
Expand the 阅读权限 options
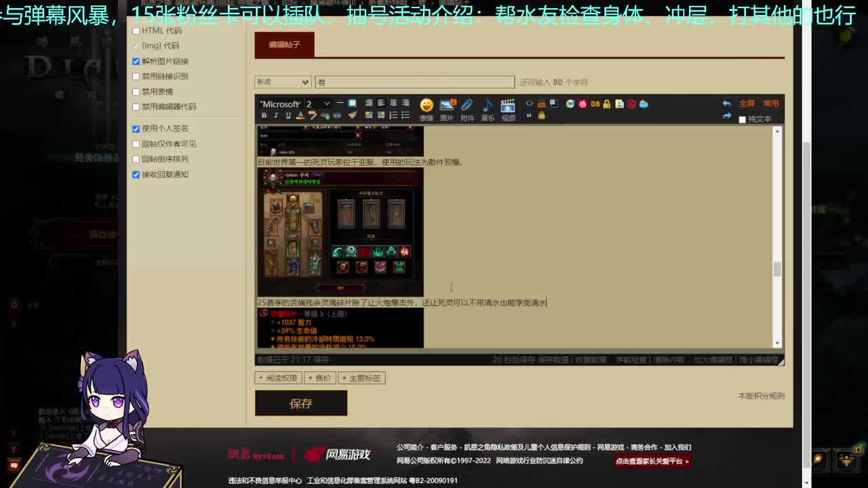click(x=279, y=378)
